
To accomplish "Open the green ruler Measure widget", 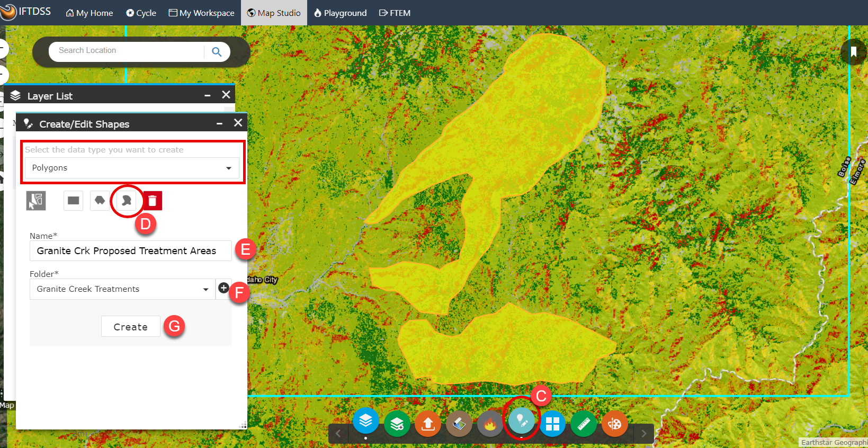I will click(x=584, y=424).
